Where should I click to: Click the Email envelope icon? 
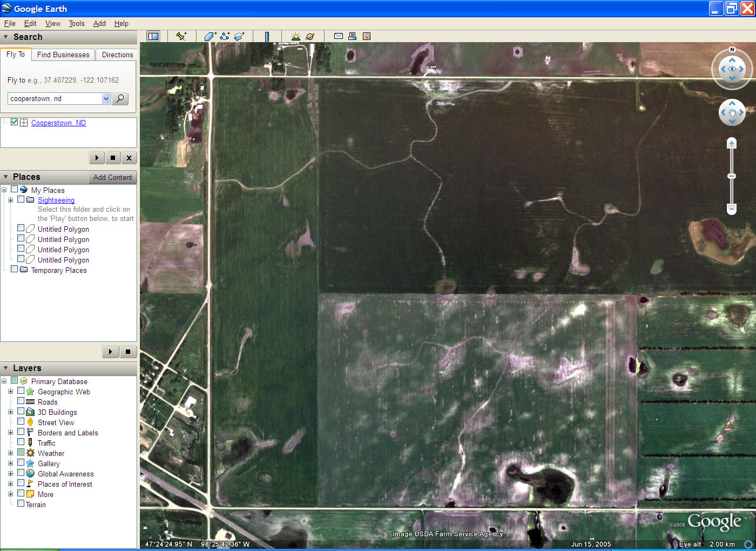339,36
